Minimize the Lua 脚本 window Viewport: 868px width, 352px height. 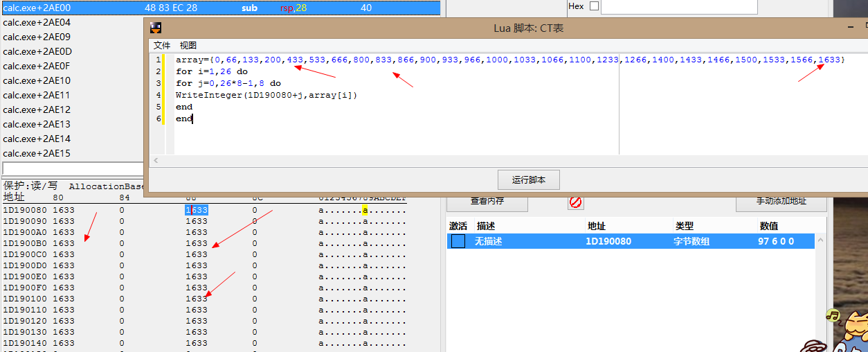click(850, 28)
